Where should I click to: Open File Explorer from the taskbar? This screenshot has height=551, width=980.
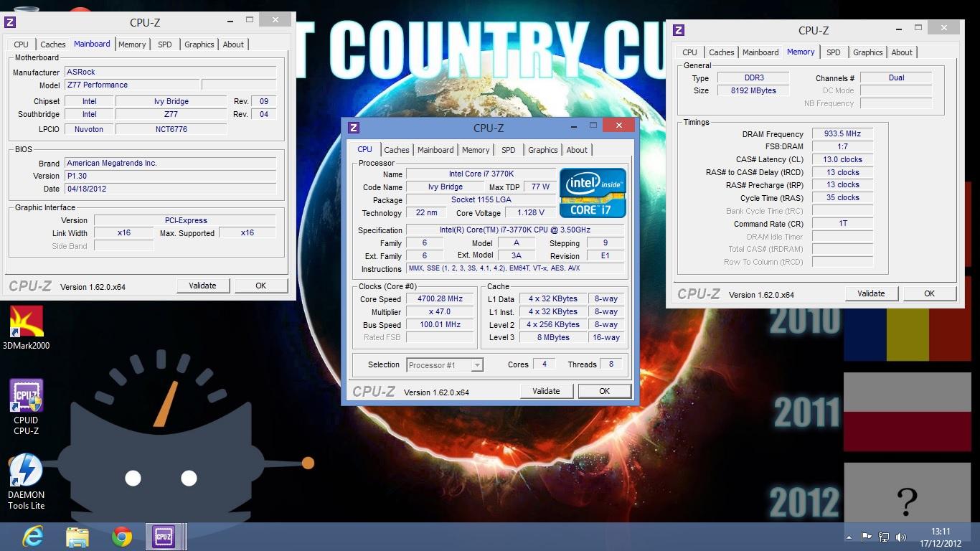pyautogui.click(x=77, y=536)
